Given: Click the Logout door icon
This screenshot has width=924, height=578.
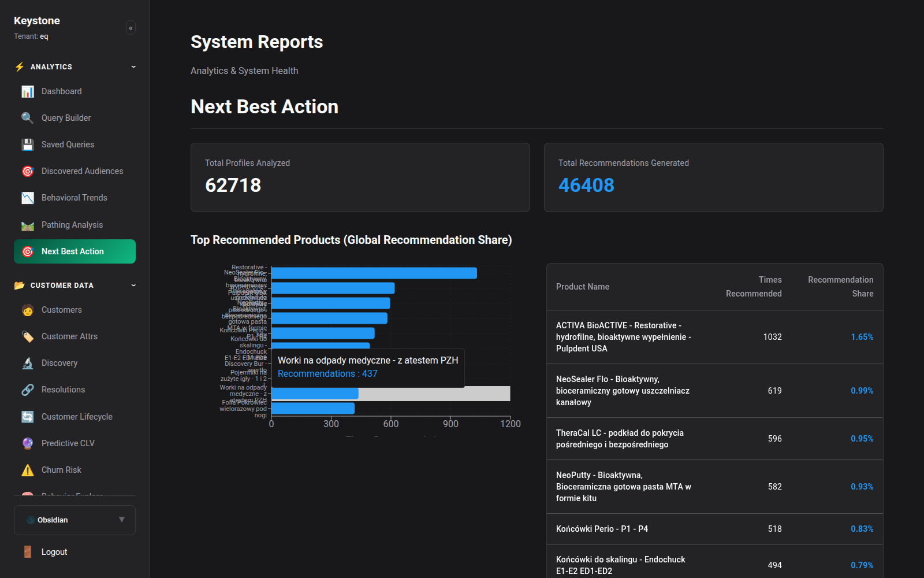Looking at the screenshot, I should 28,552.
